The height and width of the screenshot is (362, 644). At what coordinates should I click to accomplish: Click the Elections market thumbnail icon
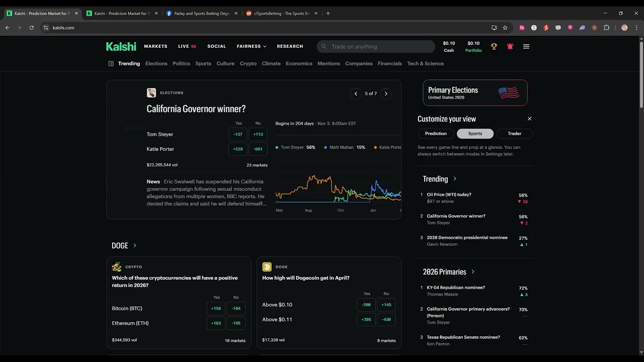point(151,93)
